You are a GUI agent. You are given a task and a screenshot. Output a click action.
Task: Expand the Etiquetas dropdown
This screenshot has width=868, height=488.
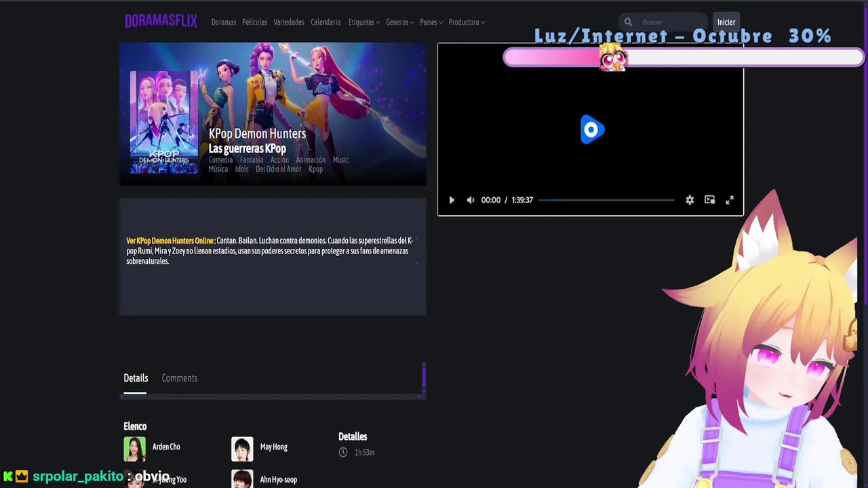click(363, 22)
